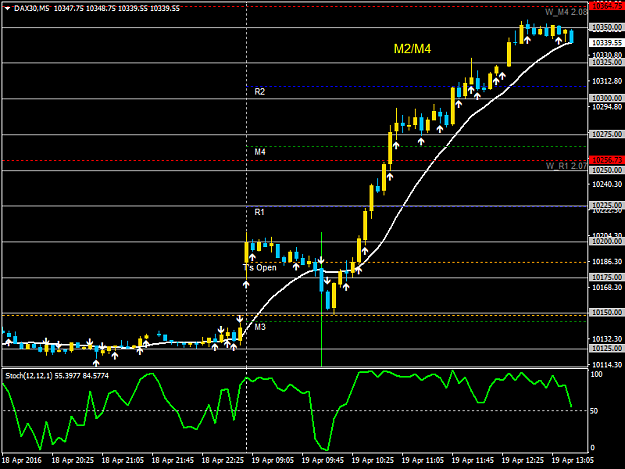This screenshot has height=469, width=625.
Task: Select the DAX30,M5 chart title text
Action: click(x=31, y=8)
